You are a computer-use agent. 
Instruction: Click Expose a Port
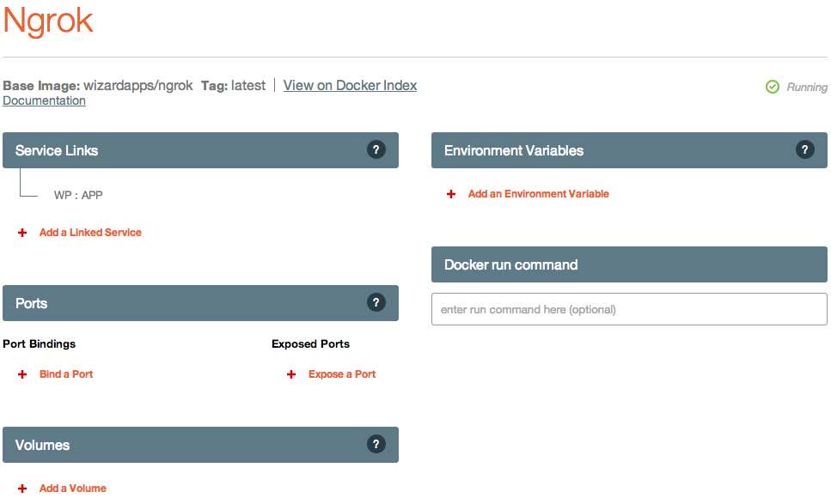(342, 374)
